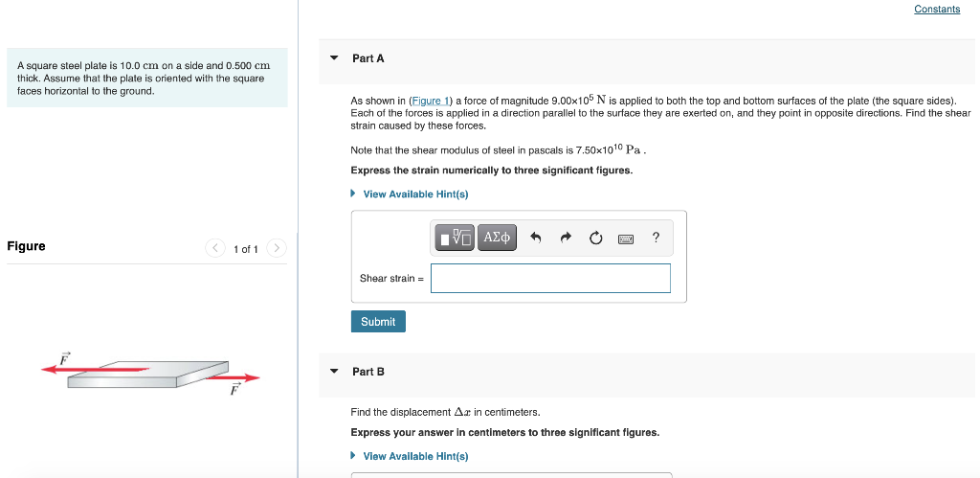Open the keyboard shortcuts icon

[x=626, y=239]
